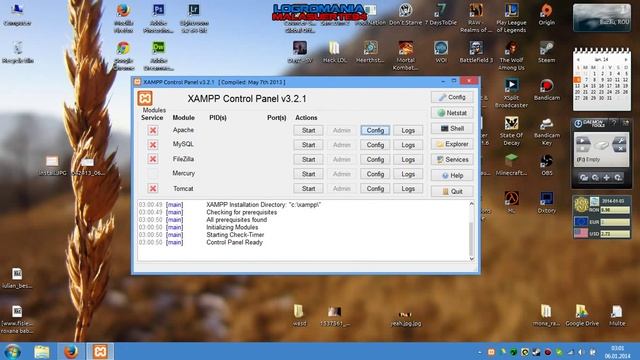Start the Mercury module
This screenshot has height=360, width=640.
[x=309, y=174]
